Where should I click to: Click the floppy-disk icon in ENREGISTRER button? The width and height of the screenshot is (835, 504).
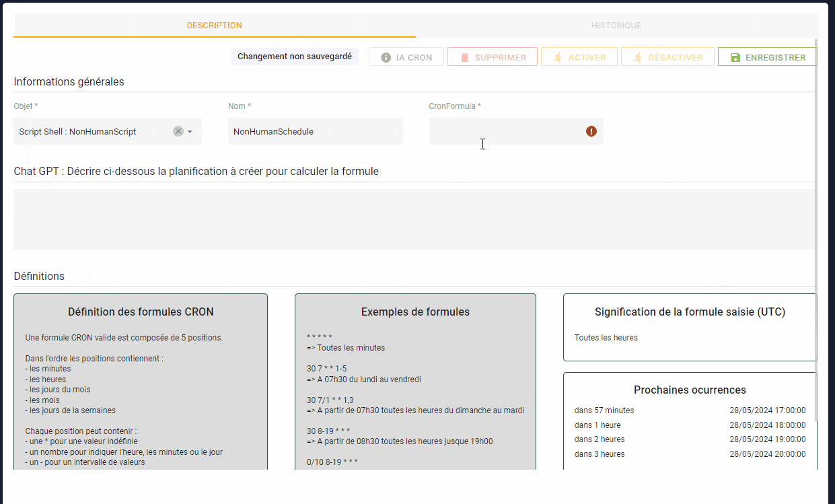click(735, 57)
